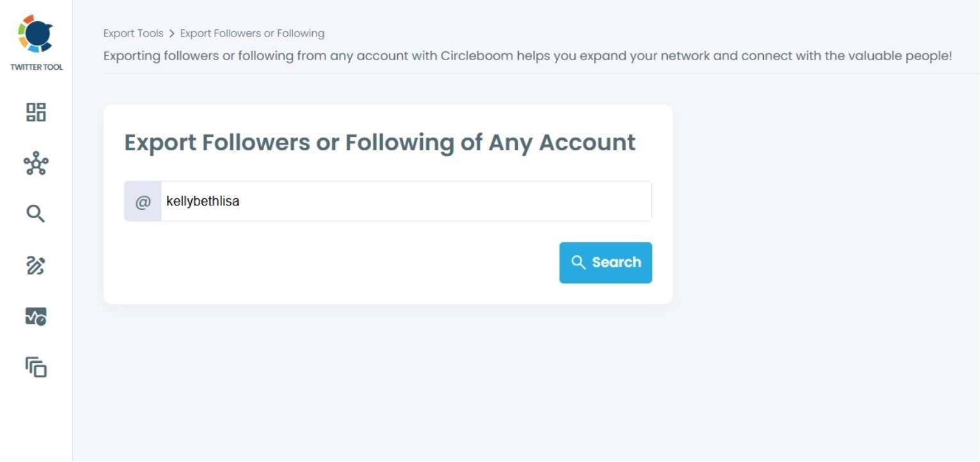Open the Search magnifier icon in the sidebar
This screenshot has height=462, width=980.
point(36,214)
